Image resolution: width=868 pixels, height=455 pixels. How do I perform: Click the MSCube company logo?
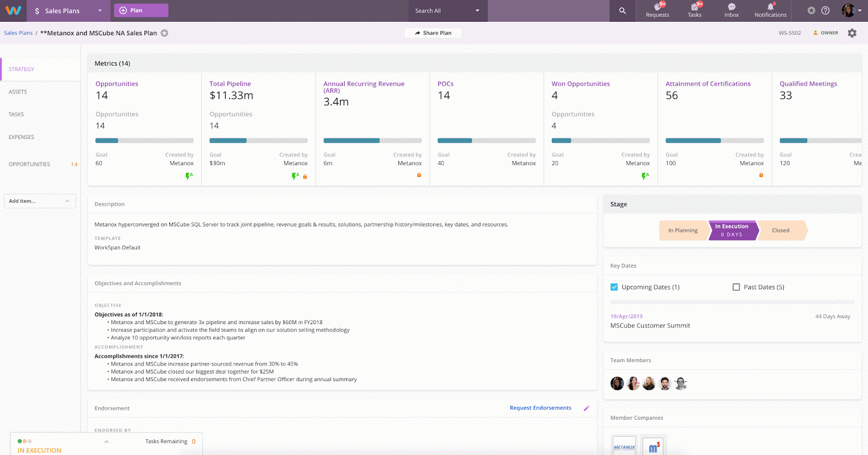click(654, 446)
